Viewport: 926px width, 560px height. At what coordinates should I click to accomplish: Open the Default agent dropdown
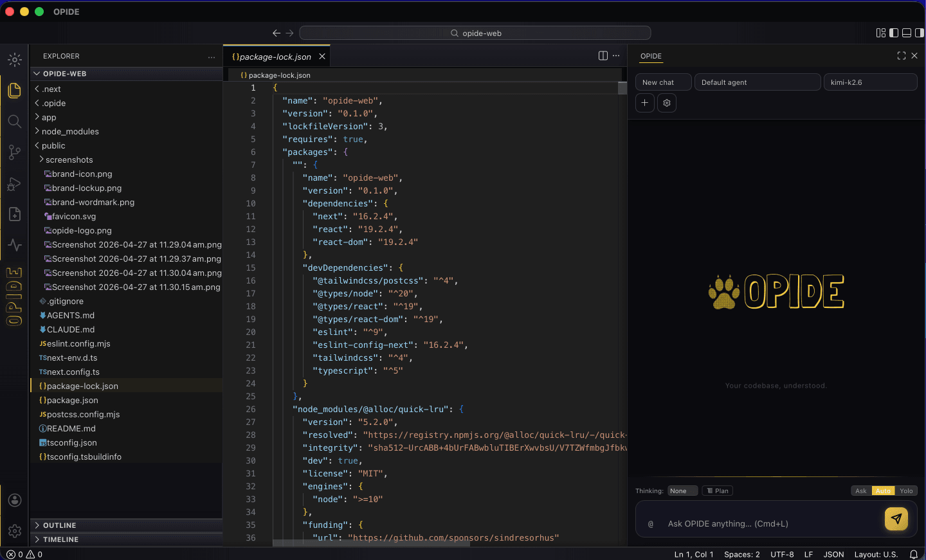[758, 82]
